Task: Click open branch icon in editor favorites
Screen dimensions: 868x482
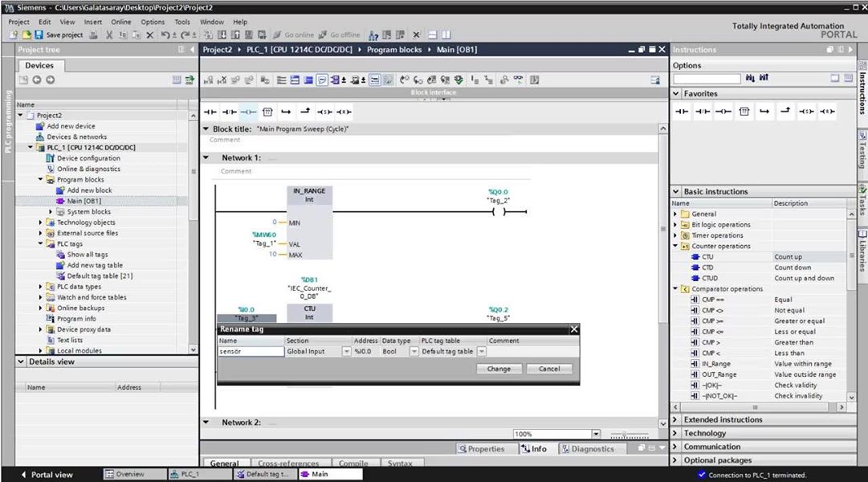Action: click(x=286, y=112)
